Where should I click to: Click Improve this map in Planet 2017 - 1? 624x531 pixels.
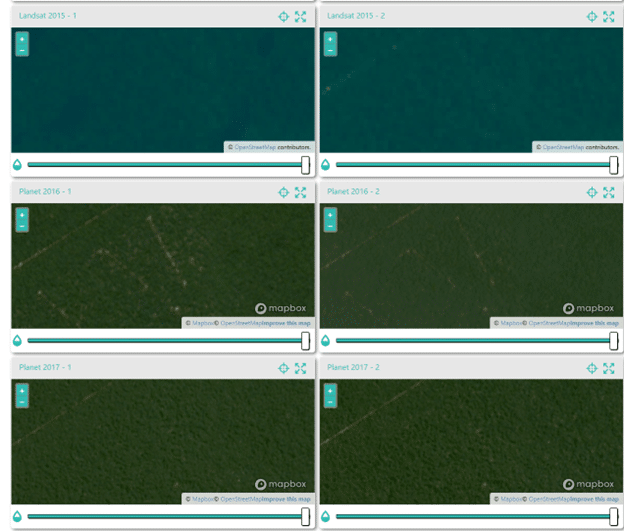pyautogui.click(x=286, y=499)
